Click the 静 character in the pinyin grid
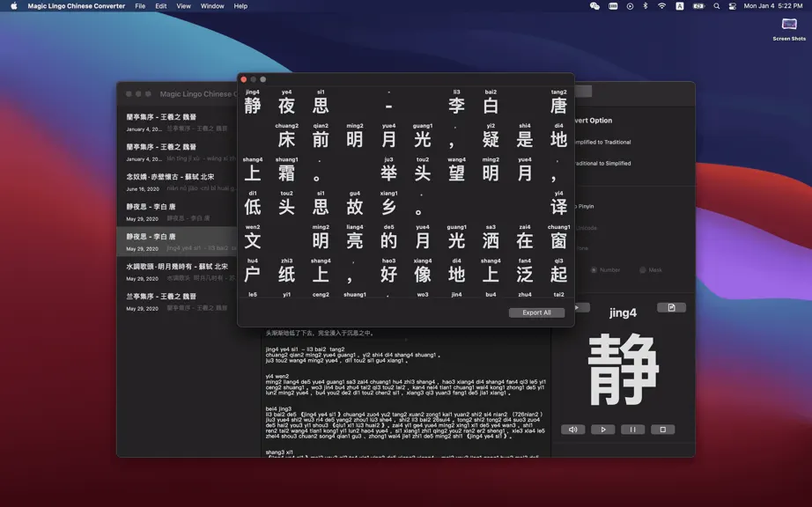This screenshot has height=507, width=812. click(253, 106)
